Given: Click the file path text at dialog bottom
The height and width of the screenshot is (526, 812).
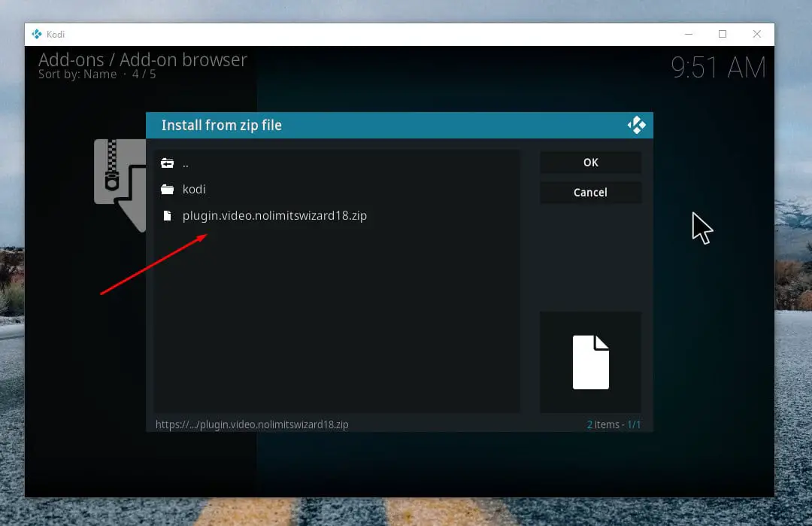Looking at the screenshot, I should pyautogui.click(x=252, y=424).
